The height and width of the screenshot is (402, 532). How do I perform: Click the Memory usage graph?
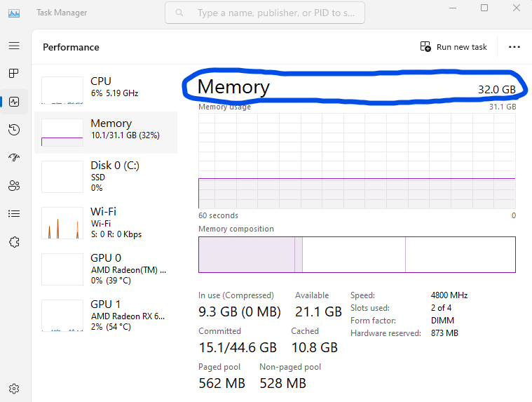[x=357, y=160]
